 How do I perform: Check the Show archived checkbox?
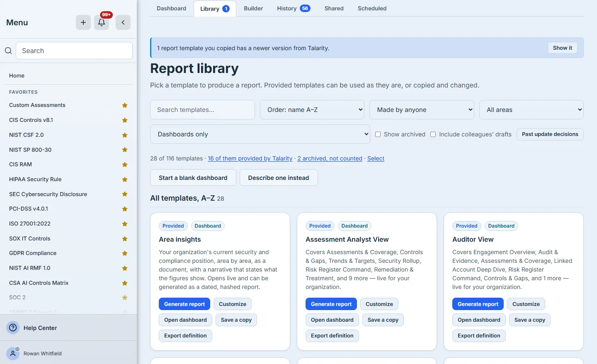pyautogui.click(x=378, y=134)
